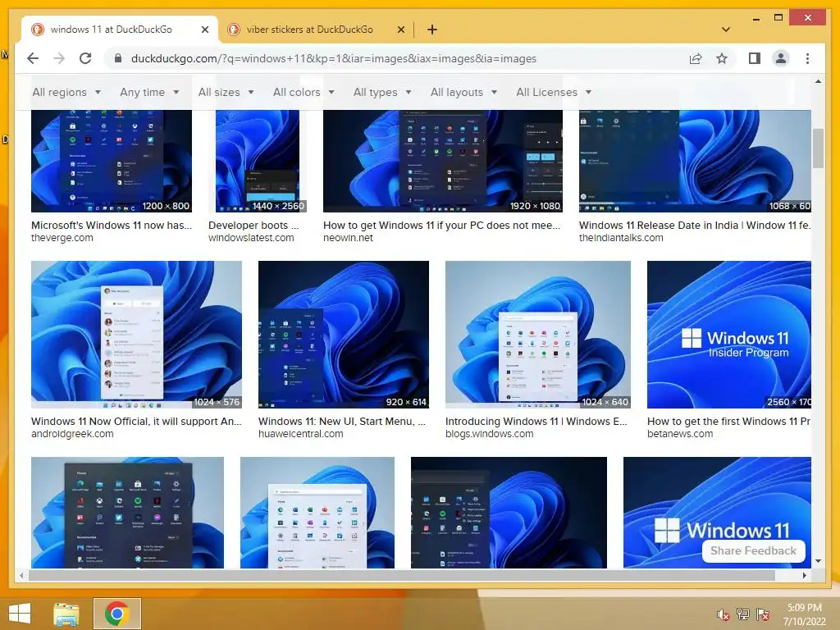Open the 1024 × 640 blogs.windows.com image
This screenshot has width=840, height=630.
pyautogui.click(x=538, y=335)
